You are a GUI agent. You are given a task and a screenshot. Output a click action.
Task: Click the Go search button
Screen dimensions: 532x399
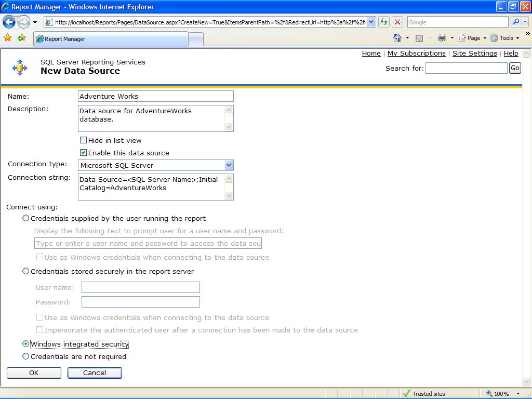point(515,68)
